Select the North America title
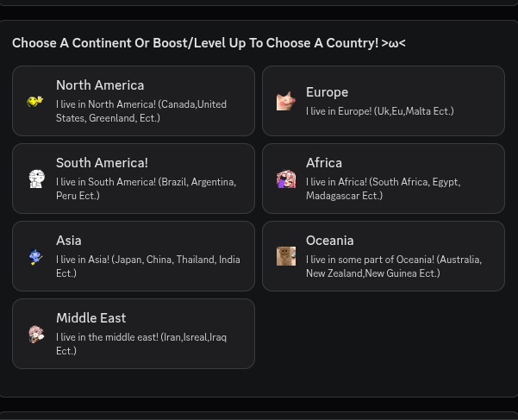The width and height of the screenshot is (518, 420). tap(100, 85)
